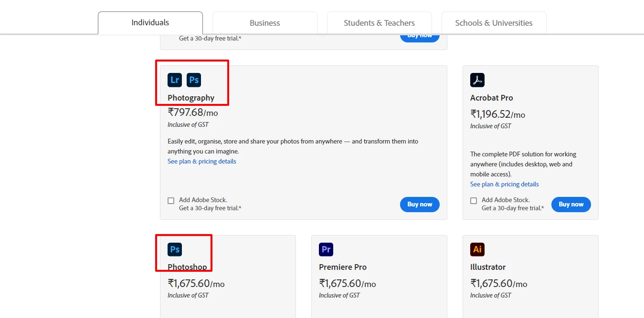The height and width of the screenshot is (318, 644).
Task: Click the Premiere Pro Pr icon
Action: point(326,249)
